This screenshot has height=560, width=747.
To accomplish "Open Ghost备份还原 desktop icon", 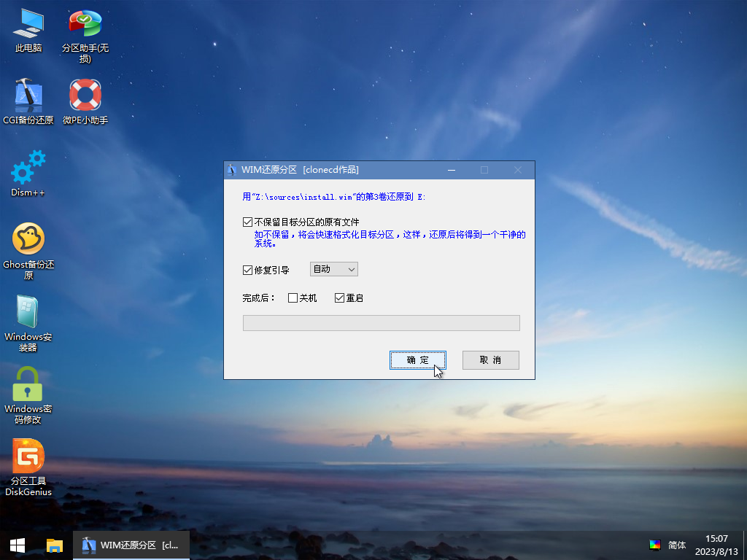I will [28, 239].
